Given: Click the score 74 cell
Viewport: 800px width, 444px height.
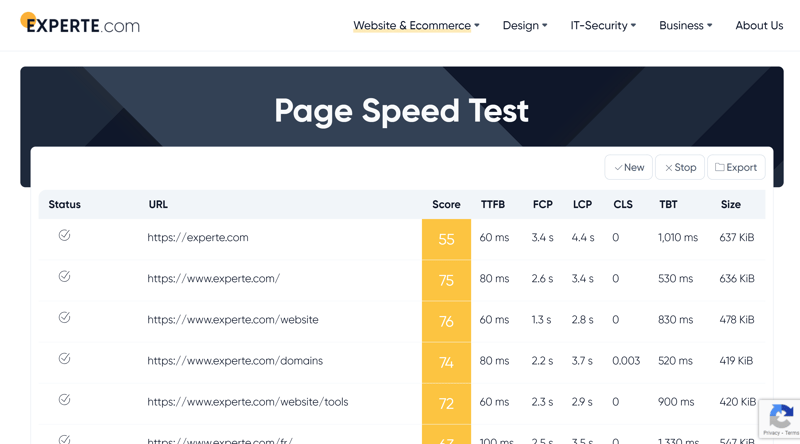Looking at the screenshot, I should tap(446, 362).
